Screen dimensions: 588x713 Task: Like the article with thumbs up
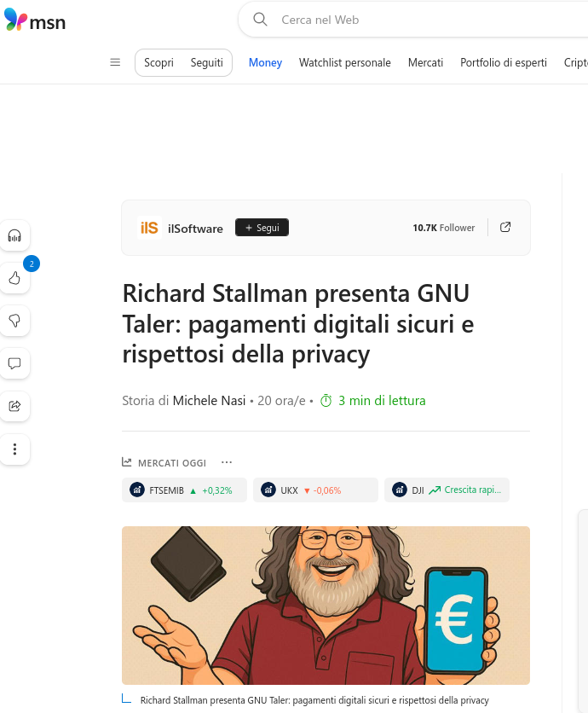14,278
